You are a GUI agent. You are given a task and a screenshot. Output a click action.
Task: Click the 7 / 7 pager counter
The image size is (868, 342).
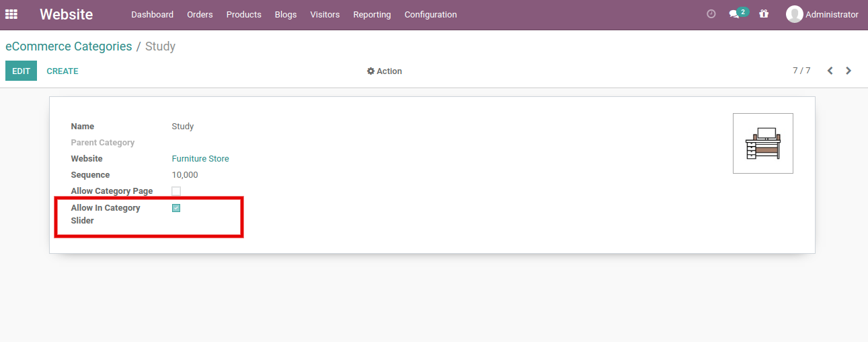(x=801, y=71)
